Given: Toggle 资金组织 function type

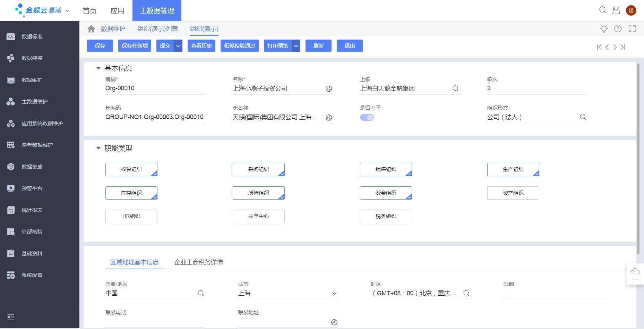Looking at the screenshot, I should tap(386, 193).
